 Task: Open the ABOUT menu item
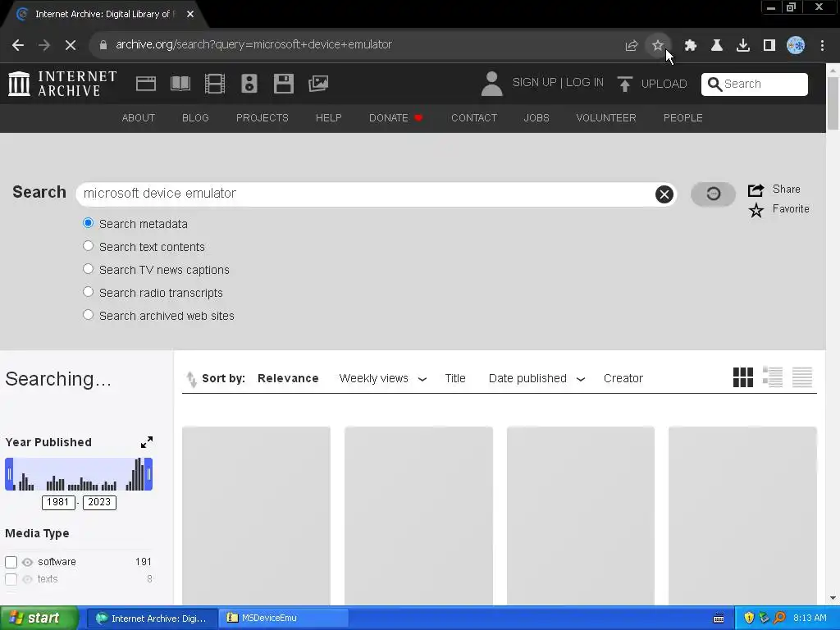point(138,118)
